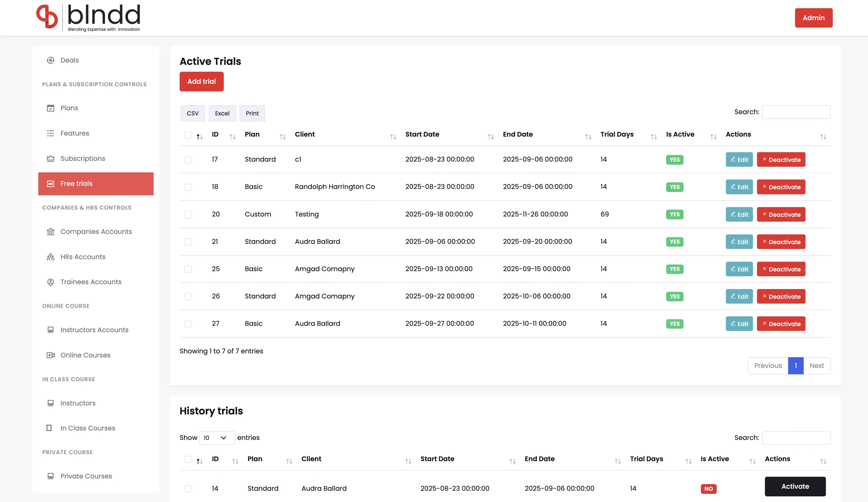The width and height of the screenshot is (868, 502).
Task: Click the NO badge for trial 14
Action: [x=709, y=489]
